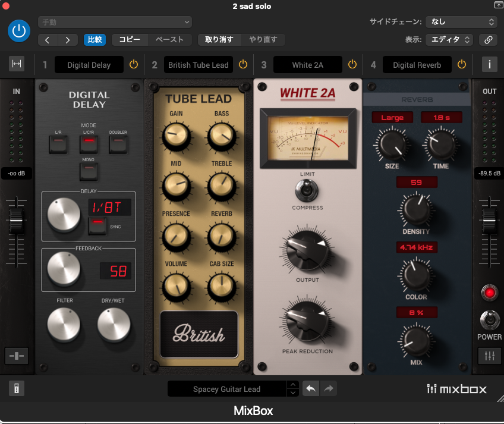Open the Spacey Guitar Lead preset menu
The height and width of the screenshot is (424, 504).
(227, 390)
